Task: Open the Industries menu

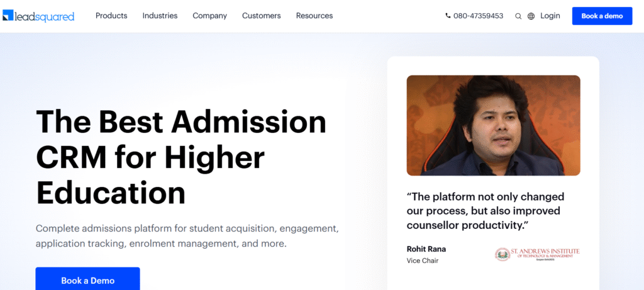Action: click(160, 16)
